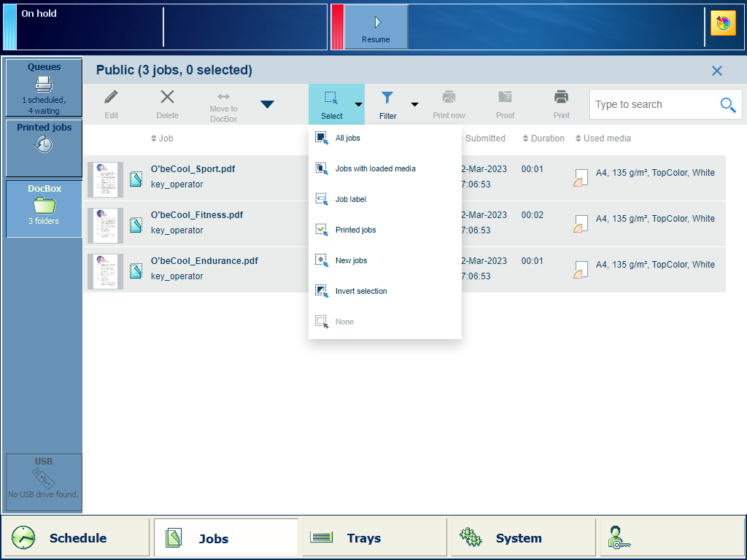
Task: Click the media icon in O'beCool_Endurance.pdf row
Action: (580, 270)
